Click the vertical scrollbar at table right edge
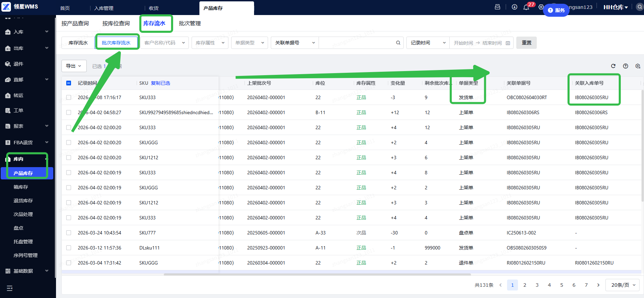The width and height of the screenshot is (644, 298). (642, 146)
